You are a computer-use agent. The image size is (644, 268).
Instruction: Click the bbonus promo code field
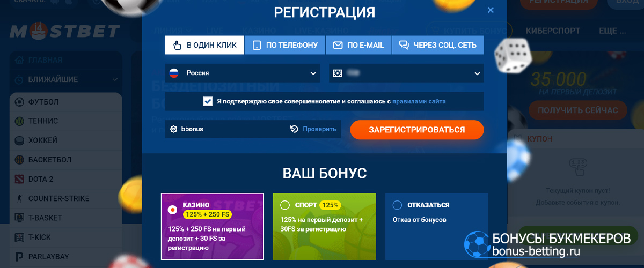(253, 129)
